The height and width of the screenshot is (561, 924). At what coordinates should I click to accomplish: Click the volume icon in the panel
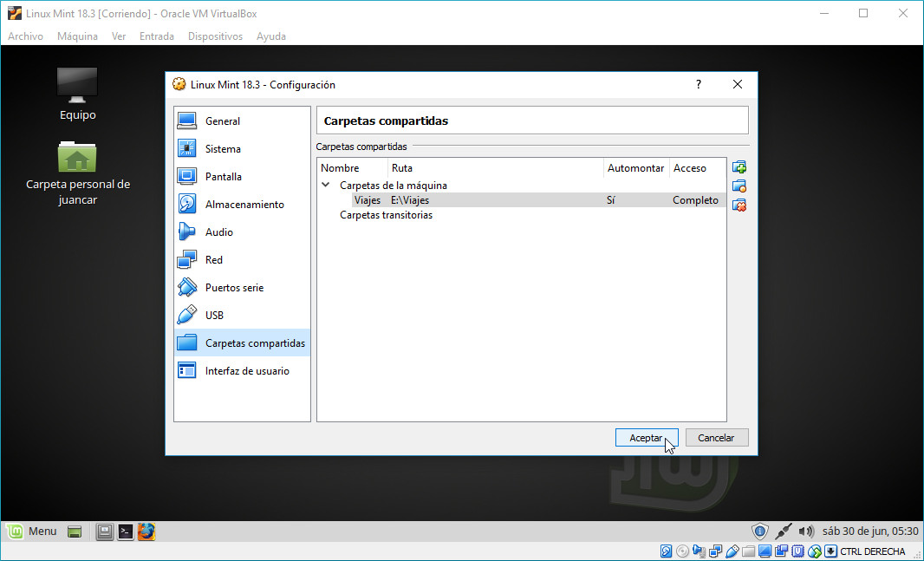point(806,532)
